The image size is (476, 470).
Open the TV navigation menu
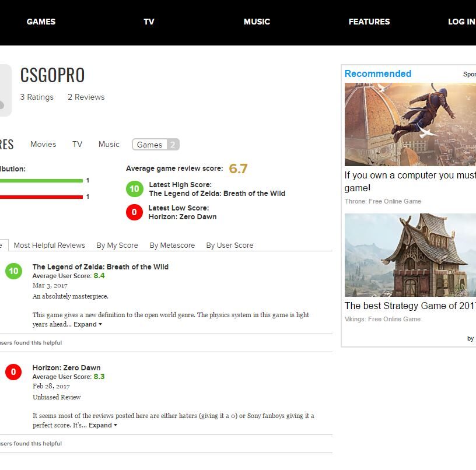point(149,22)
